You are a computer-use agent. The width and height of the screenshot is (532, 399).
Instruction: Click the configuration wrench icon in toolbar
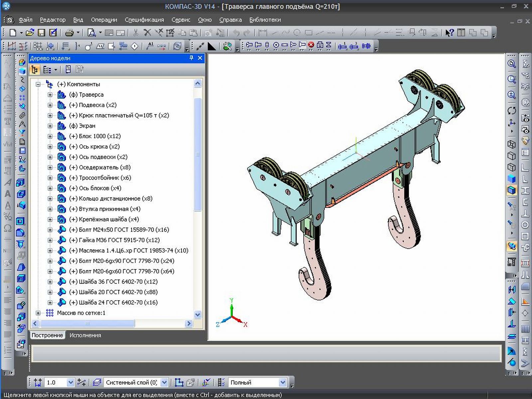tap(227, 46)
